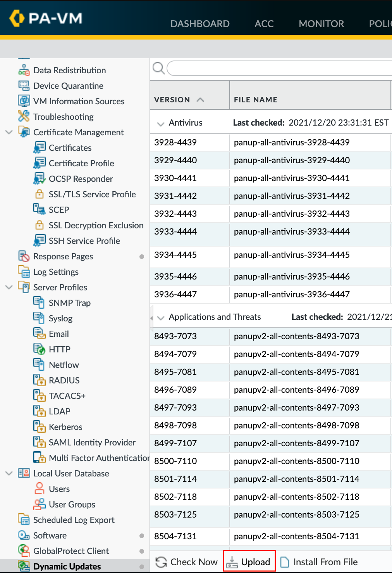Collapse the Local User Database section

coord(9,473)
